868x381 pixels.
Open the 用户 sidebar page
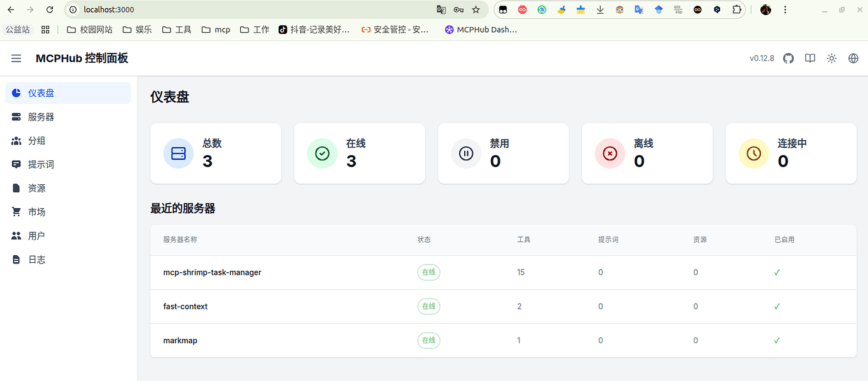tap(68, 236)
